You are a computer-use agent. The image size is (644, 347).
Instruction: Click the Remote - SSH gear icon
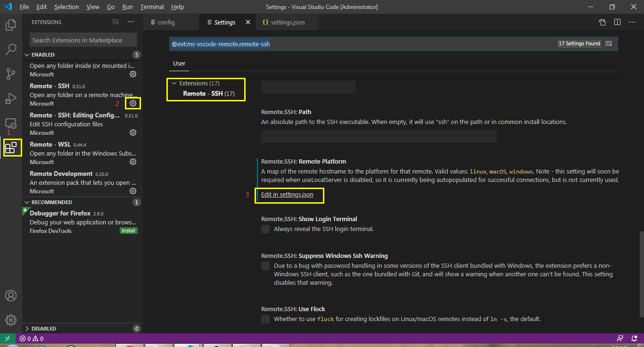pyautogui.click(x=132, y=103)
